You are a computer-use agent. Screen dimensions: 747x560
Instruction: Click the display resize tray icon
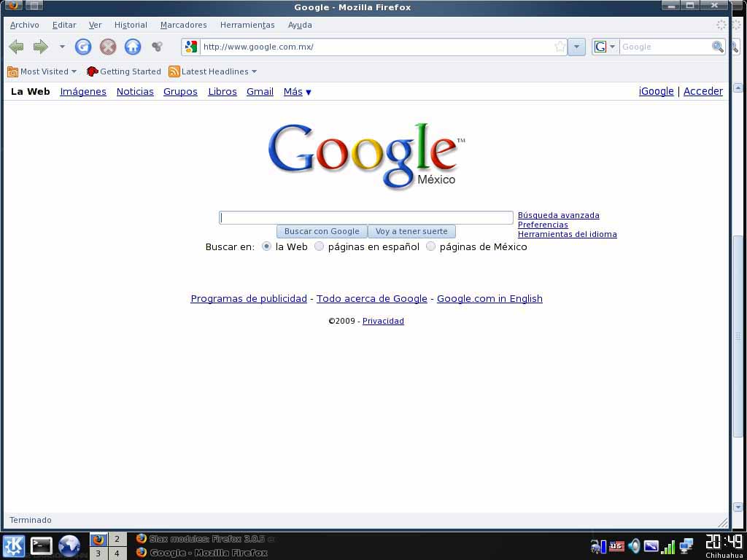click(651, 546)
